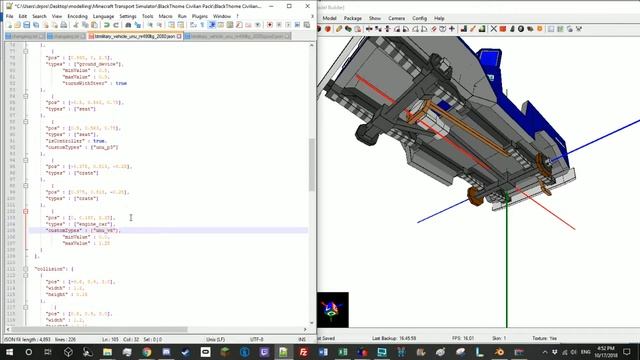This screenshot has width=640, height=360.
Task: Switch to the rightmost file tab in Notepad++
Action: pos(238,36)
